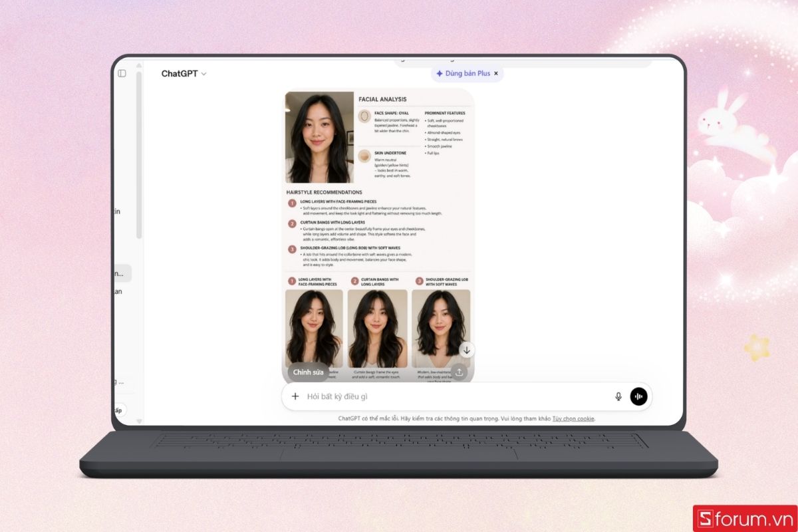Click the sidebar scrollbar up arrow
The height and width of the screenshot is (532, 798).
[x=139, y=66]
